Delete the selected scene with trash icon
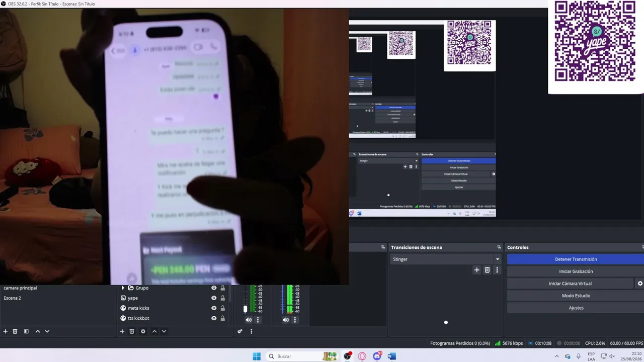Image resolution: width=644 pixels, height=362 pixels. pos(15,331)
